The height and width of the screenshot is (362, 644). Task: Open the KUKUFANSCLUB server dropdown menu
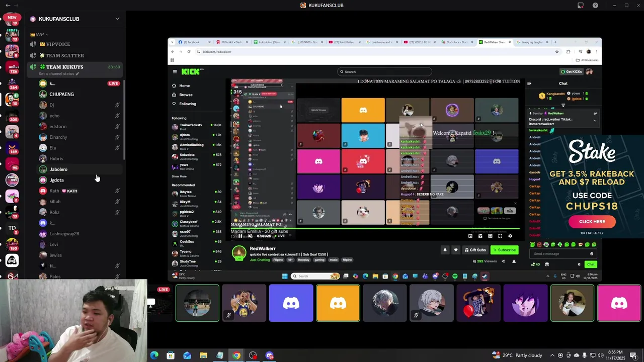click(117, 19)
